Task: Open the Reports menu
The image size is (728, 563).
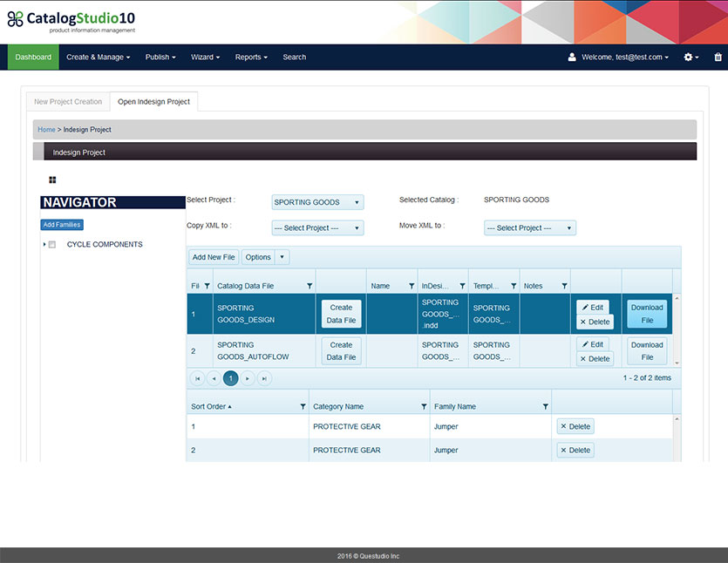Action: 251,58
